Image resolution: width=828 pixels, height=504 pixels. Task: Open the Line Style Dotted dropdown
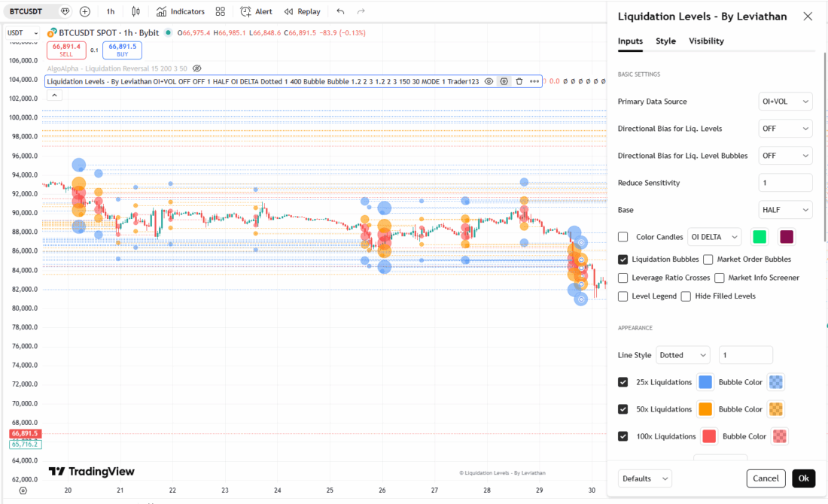point(683,355)
